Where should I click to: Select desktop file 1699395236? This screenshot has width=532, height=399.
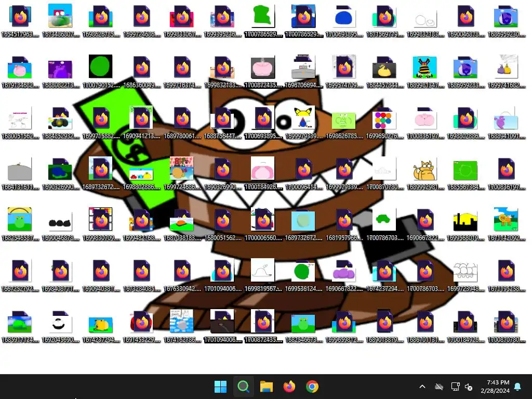222,20
